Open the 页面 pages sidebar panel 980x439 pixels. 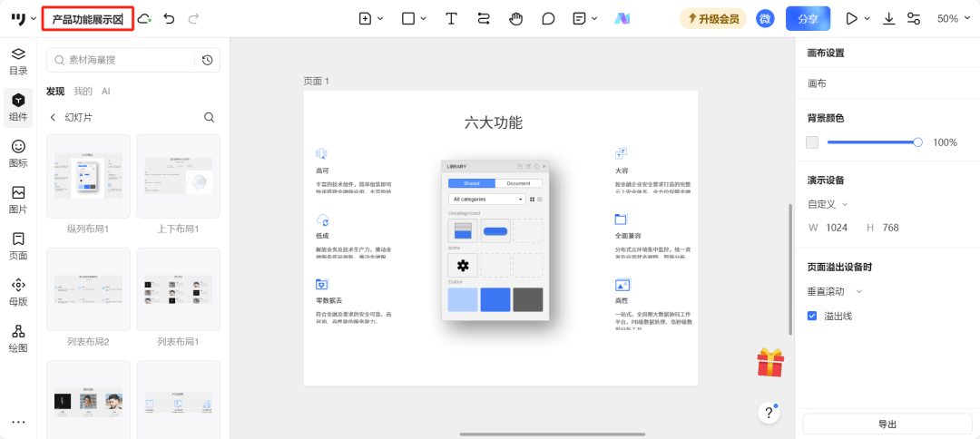point(18,246)
